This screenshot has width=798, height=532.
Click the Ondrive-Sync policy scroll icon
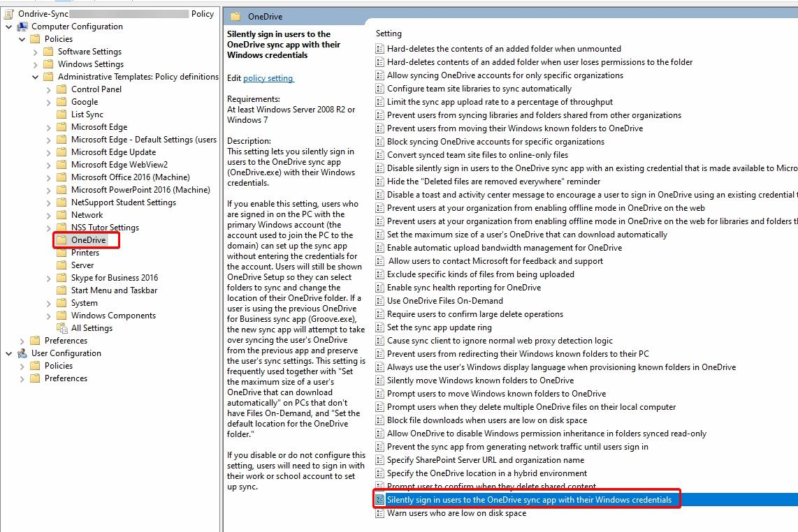[x=9, y=14]
